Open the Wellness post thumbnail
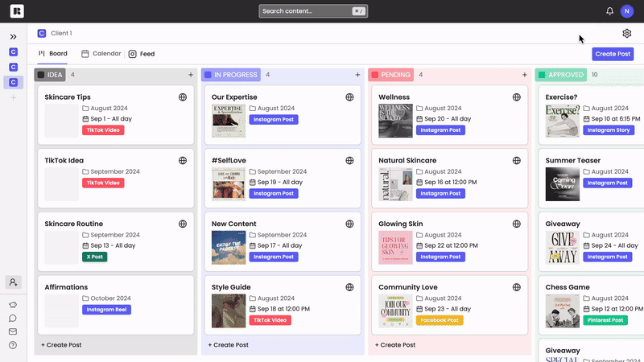 click(395, 121)
